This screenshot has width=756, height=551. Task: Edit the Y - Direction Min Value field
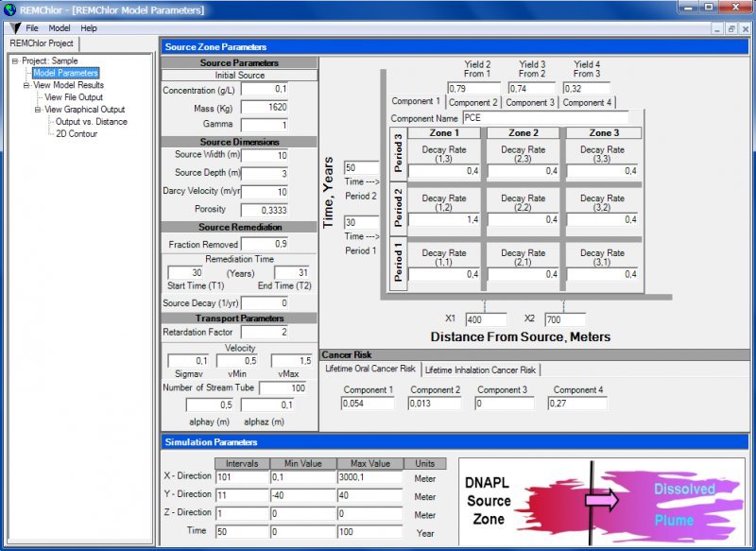tap(302, 495)
